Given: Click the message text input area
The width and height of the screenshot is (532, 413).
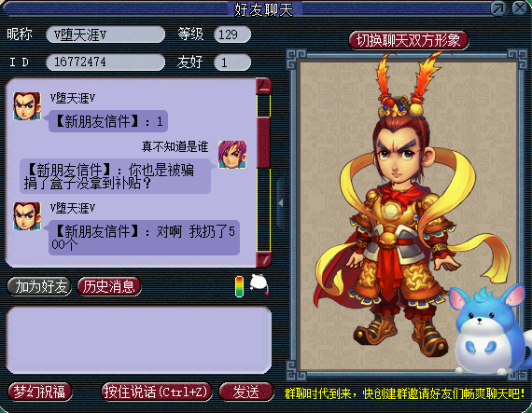Looking at the screenshot, I should (x=138, y=339).
